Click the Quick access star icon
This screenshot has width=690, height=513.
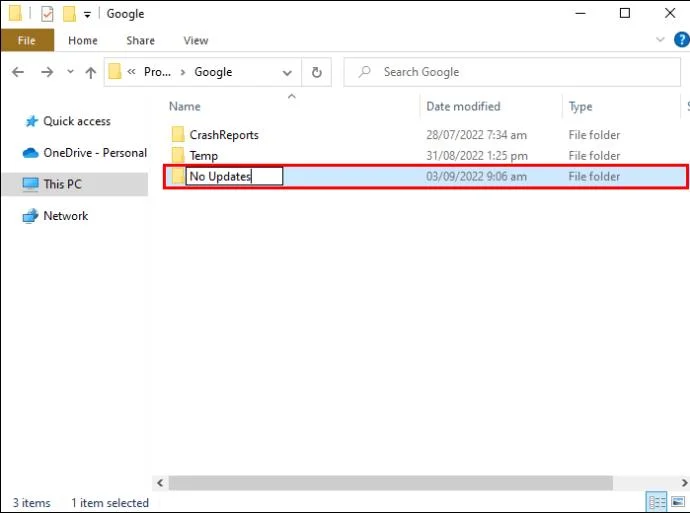point(31,121)
